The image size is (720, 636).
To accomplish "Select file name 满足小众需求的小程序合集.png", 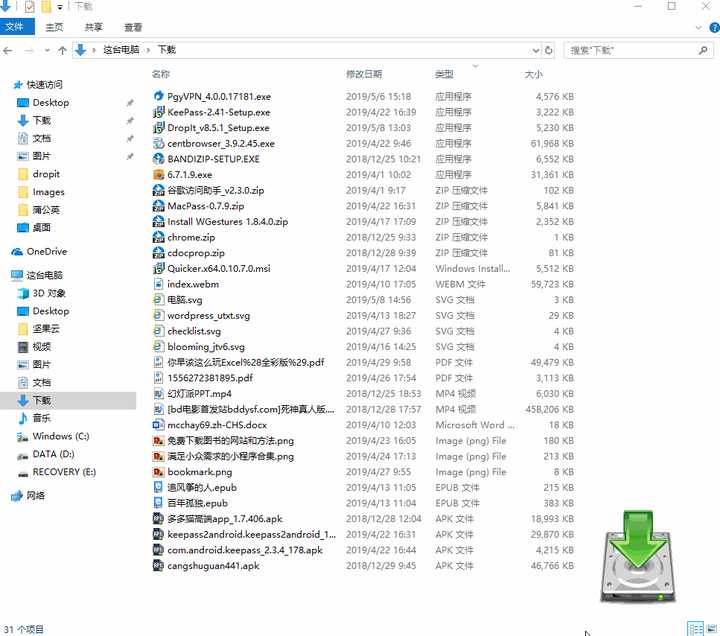I will (x=231, y=456).
